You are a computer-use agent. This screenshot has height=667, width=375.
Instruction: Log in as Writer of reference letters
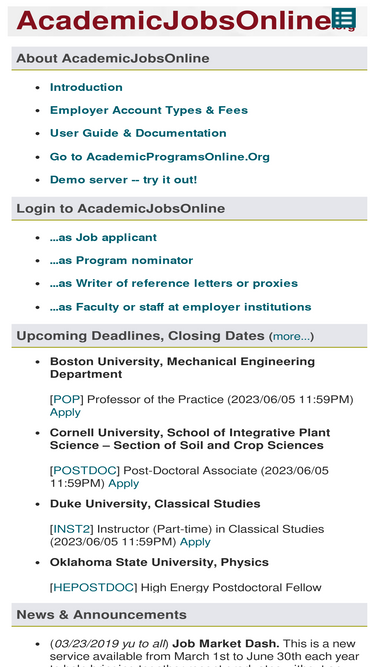[174, 283]
